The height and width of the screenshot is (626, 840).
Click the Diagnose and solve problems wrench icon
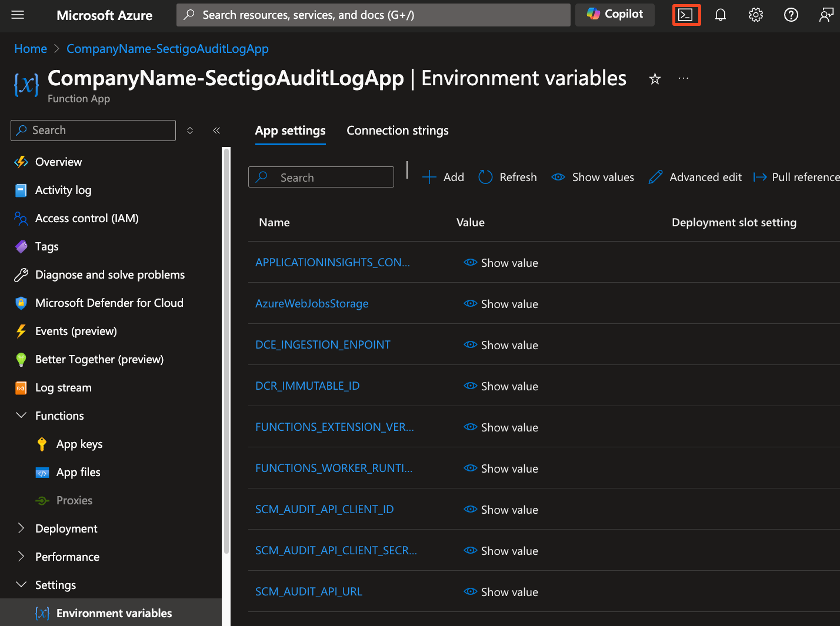(21, 274)
